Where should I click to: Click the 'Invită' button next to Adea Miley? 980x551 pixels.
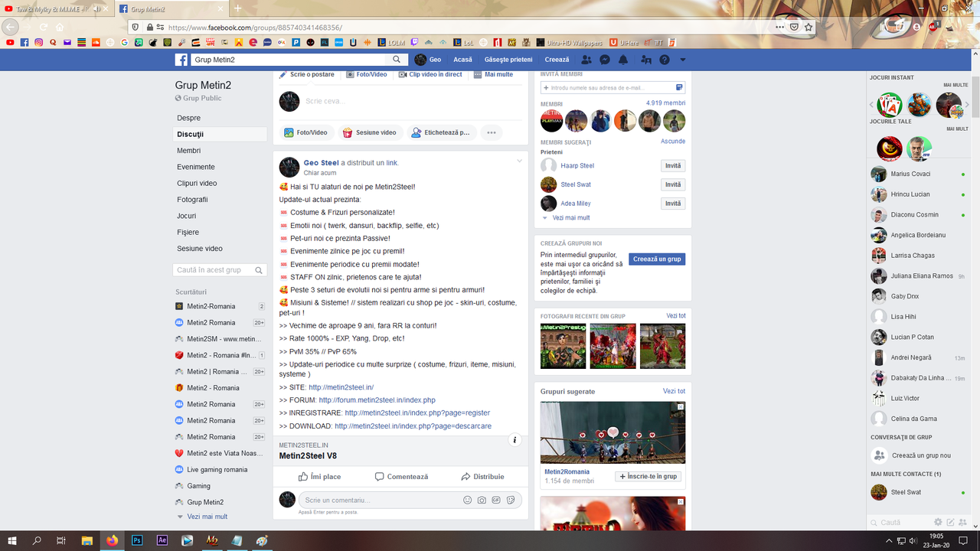coord(673,204)
